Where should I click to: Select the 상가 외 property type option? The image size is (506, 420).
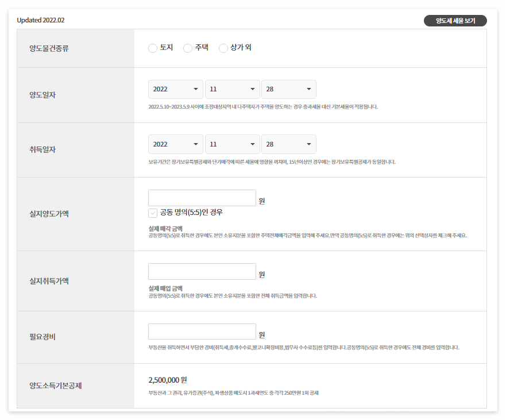point(223,48)
